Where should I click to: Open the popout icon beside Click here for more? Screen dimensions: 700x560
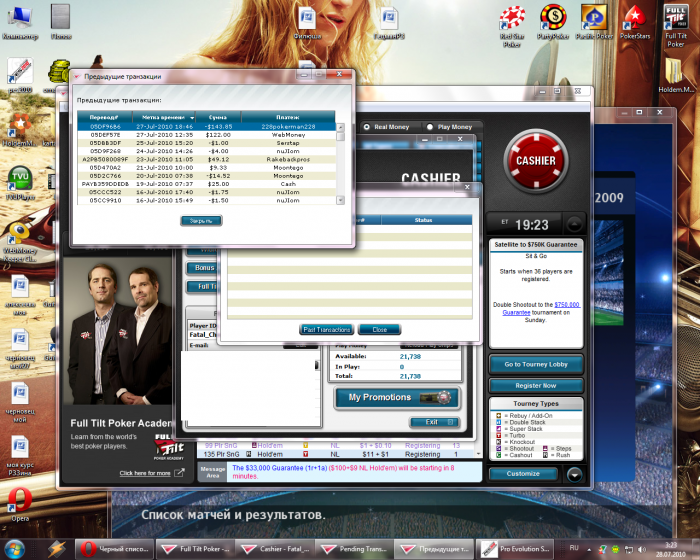(x=179, y=472)
